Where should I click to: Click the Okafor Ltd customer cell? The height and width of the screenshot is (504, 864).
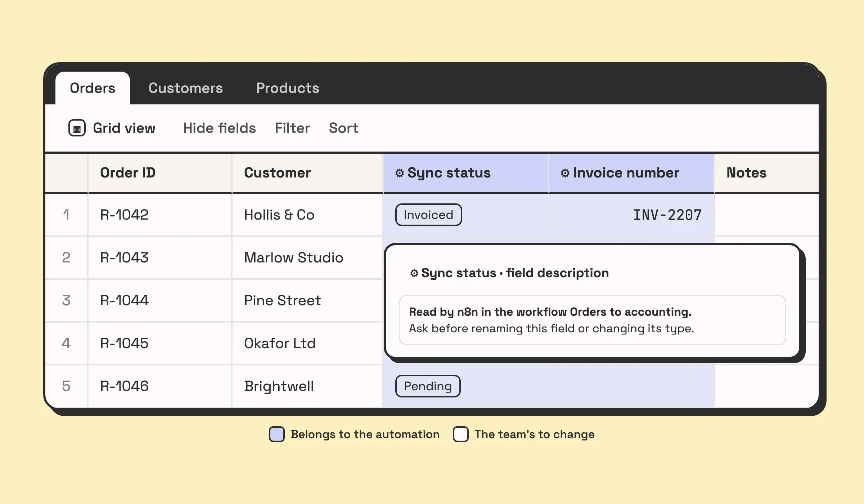coord(307,343)
